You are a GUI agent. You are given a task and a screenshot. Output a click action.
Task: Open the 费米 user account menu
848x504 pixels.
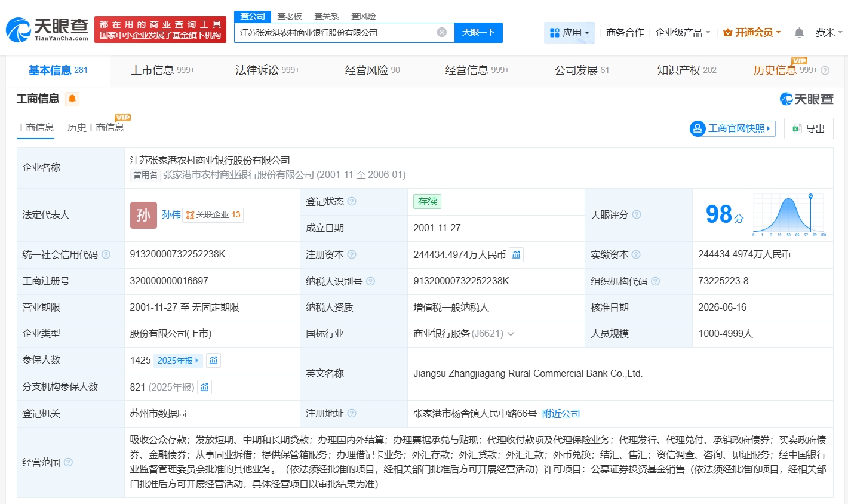tap(829, 33)
